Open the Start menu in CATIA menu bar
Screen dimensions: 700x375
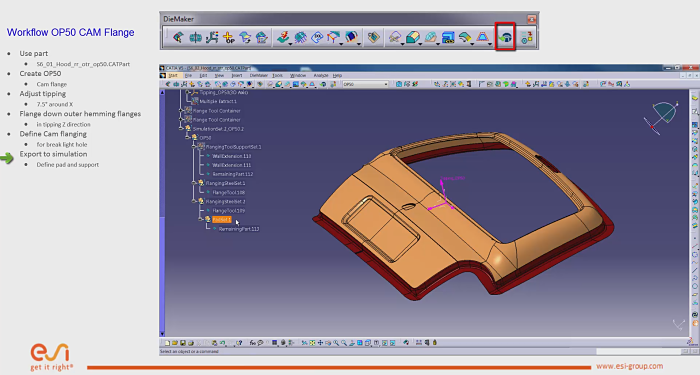pyautogui.click(x=173, y=75)
